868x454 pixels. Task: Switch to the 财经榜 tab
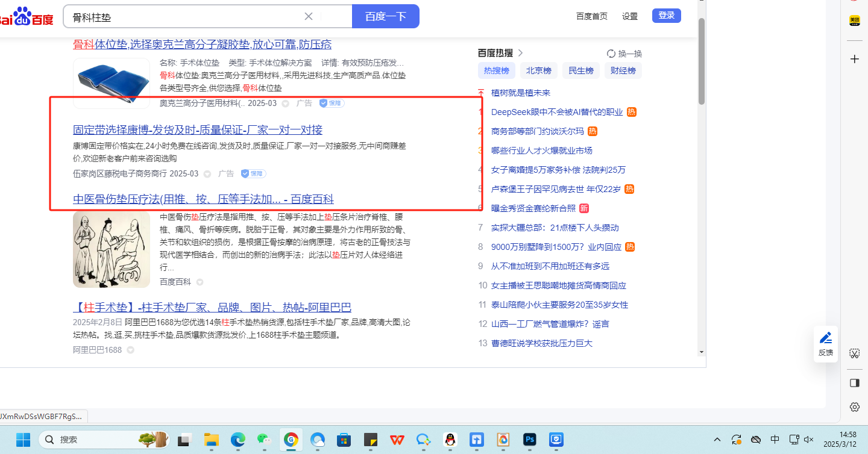[x=623, y=70]
